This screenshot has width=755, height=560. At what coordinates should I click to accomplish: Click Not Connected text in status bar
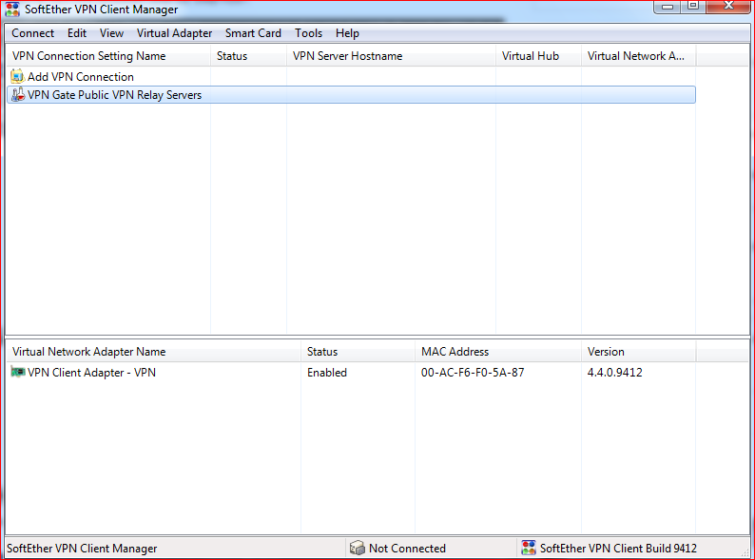point(407,548)
